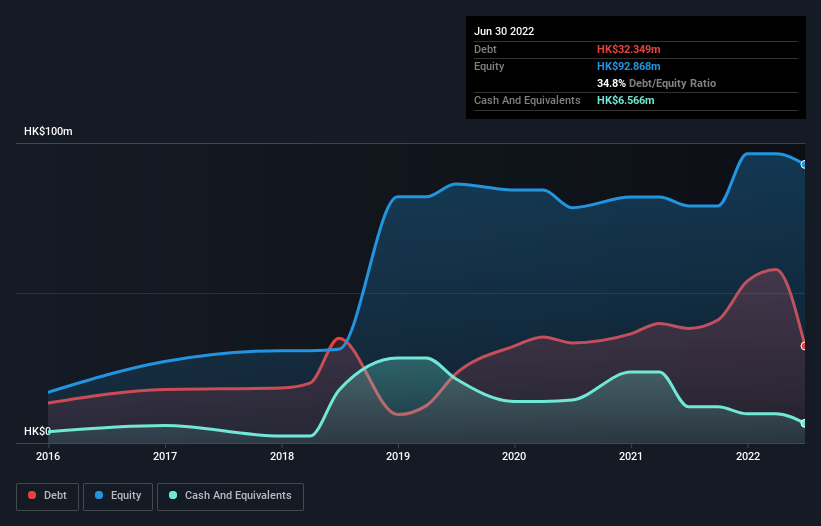Click the HK$0 y-axis label
The height and width of the screenshot is (526, 821).
tap(37, 431)
